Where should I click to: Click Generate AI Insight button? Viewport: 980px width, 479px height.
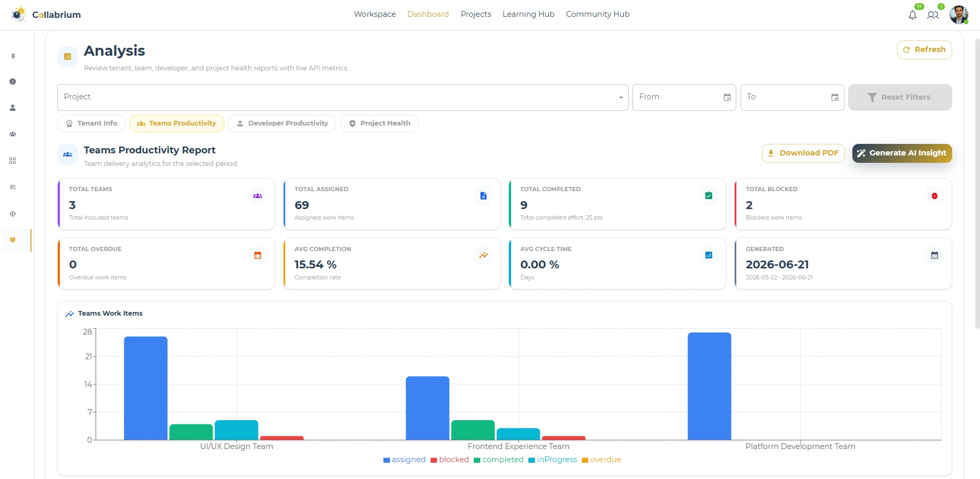pyautogui.click(x=902, y=153)
